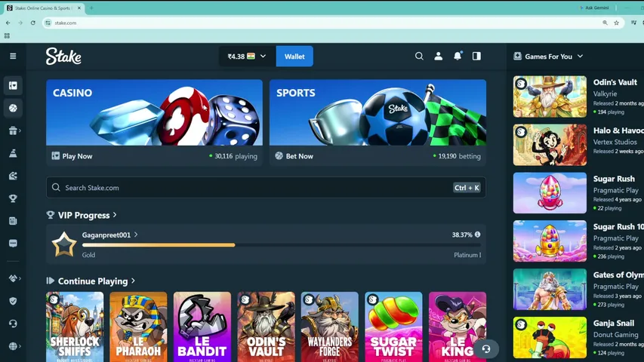Open Sherlock Sniffs game tile
This screenshot has width=644, height=362.
(75, 327)
